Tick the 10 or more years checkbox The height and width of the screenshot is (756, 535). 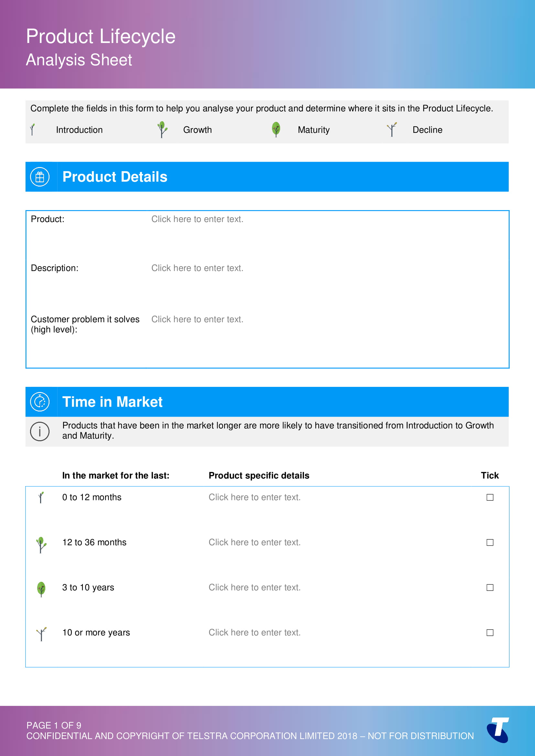pos(490,633)
